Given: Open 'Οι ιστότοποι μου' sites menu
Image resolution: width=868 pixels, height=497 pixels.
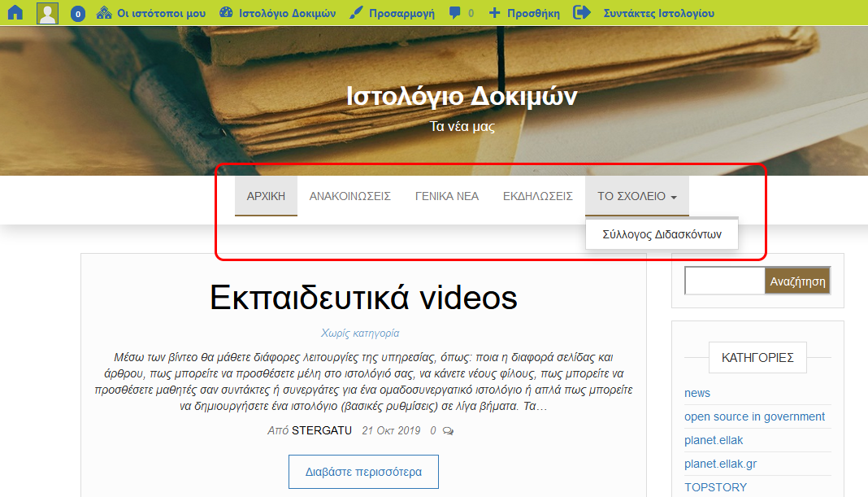Looking at the screenshot, I should [x=150, y=13].
